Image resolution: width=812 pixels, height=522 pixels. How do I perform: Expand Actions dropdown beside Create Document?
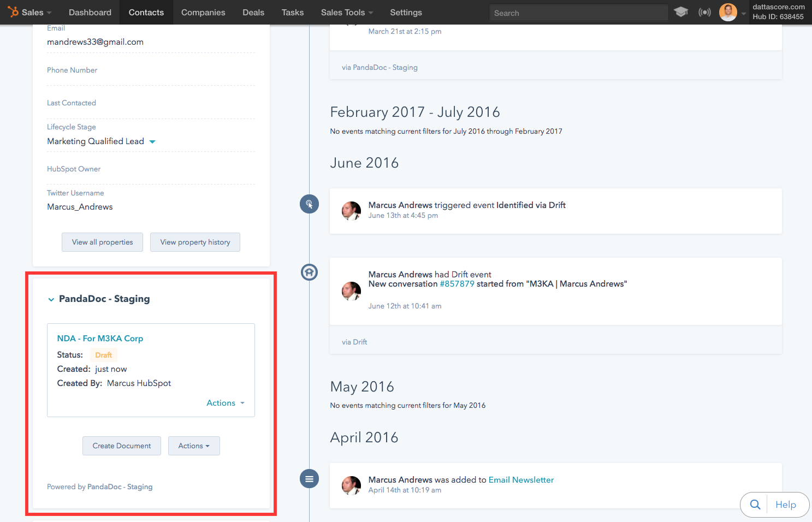(x=194, y=446)
